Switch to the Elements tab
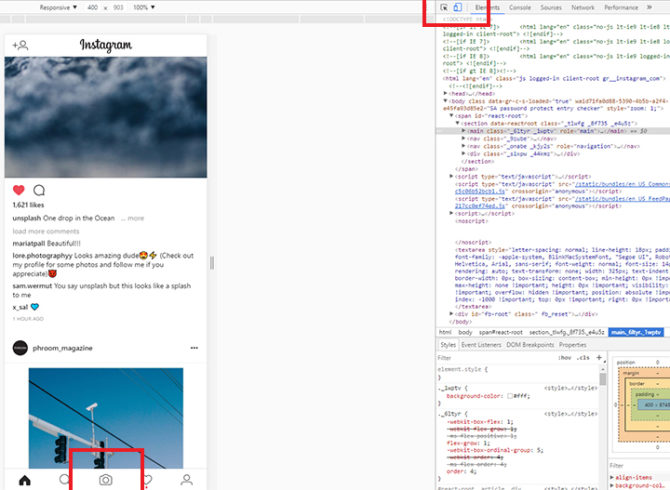The width and height of the screenshot is (670, 490). (x=487, y=7)
